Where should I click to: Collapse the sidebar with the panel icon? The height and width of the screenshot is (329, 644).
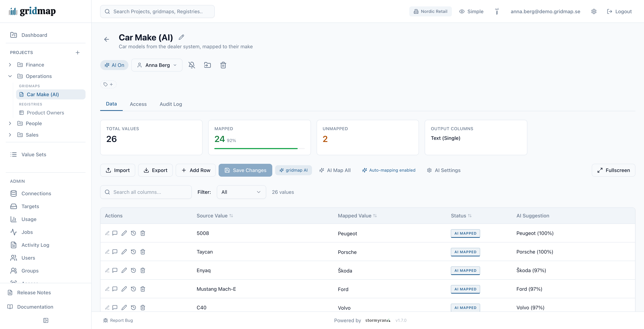46,320
